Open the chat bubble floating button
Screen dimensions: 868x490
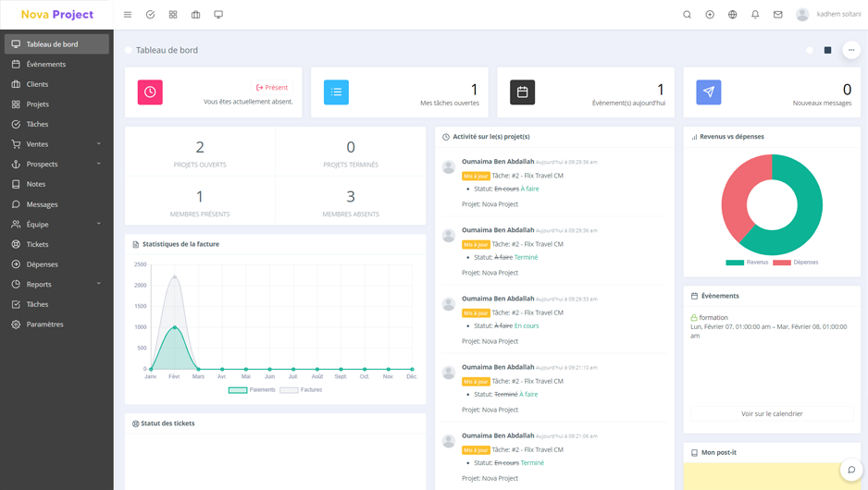tap(851, 470)
